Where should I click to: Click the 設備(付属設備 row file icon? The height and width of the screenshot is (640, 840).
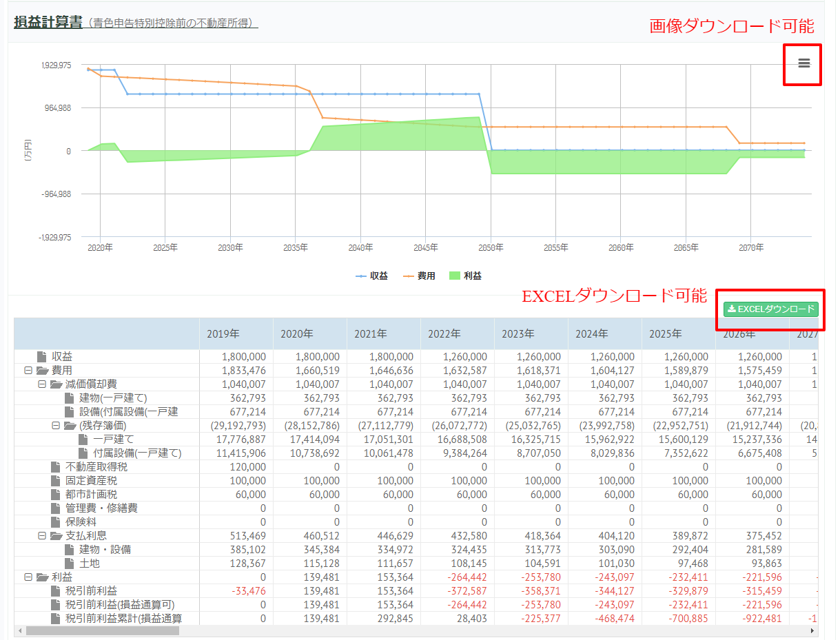pyautogui.click(x=69, y=412)
